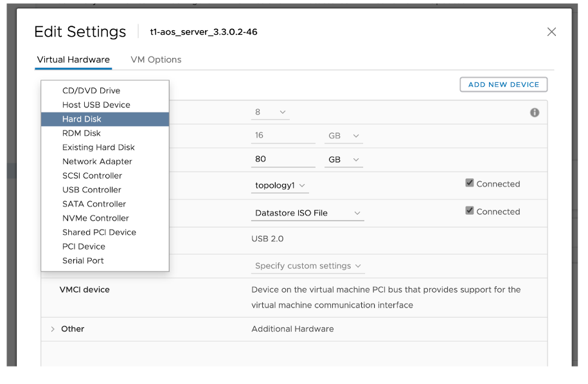
Task: Open Specify custom settings dropdown
Action: click(307, 266)
